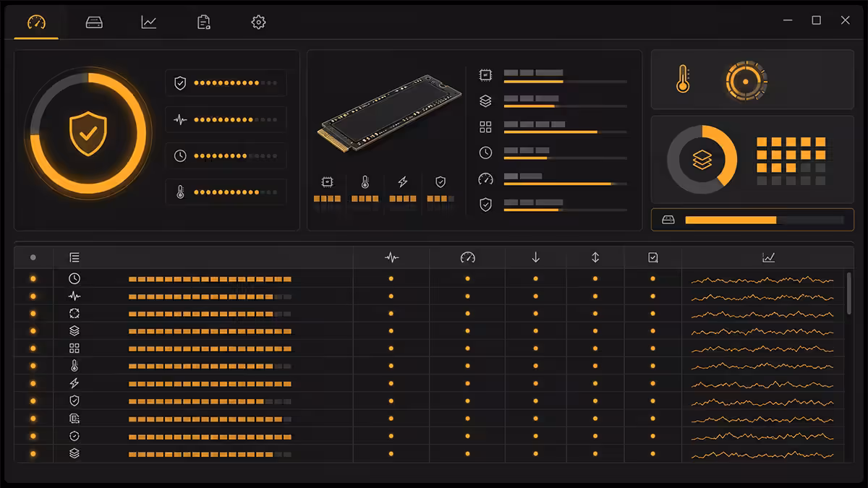Screen dimensions: 868x488
Task: Open the clipboard report tab
Action: click(x=204, y=22)
